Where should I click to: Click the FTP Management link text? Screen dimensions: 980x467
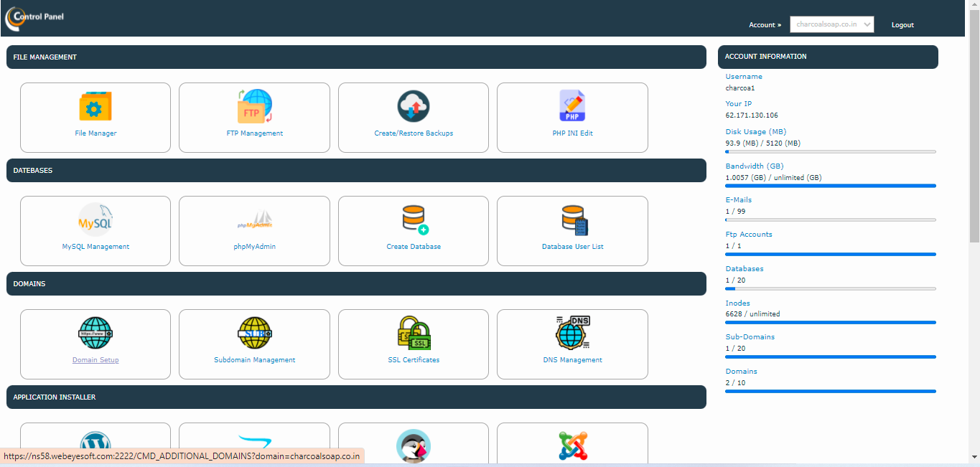[255, 133]
